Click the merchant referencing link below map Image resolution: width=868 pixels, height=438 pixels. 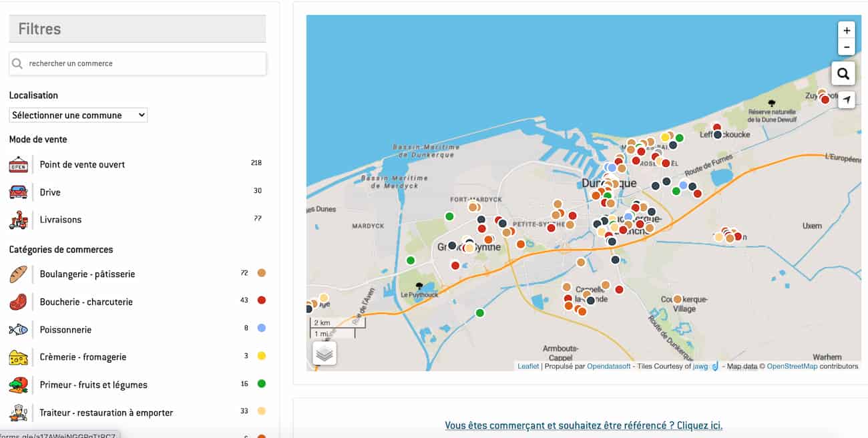tap(584, 425)
